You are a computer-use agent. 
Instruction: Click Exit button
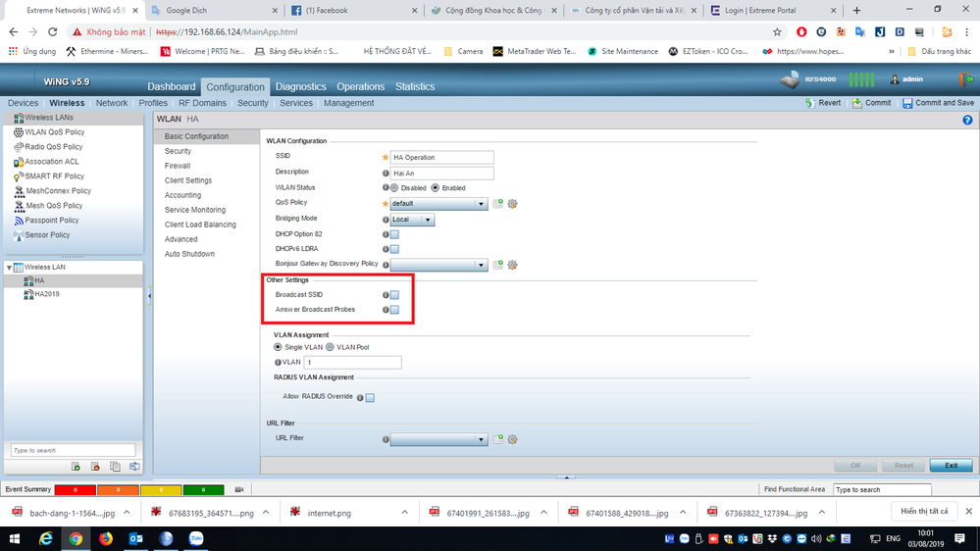(951, 466)
